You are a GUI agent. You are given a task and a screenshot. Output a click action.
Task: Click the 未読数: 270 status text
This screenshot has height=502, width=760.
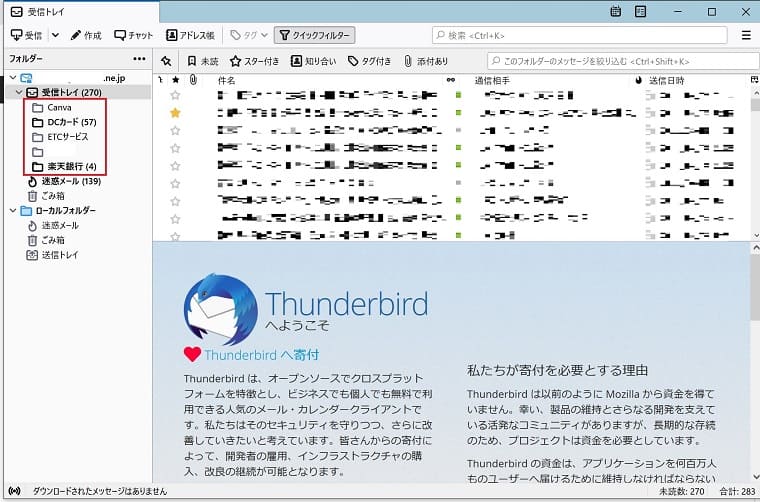(x=681, y=491)
